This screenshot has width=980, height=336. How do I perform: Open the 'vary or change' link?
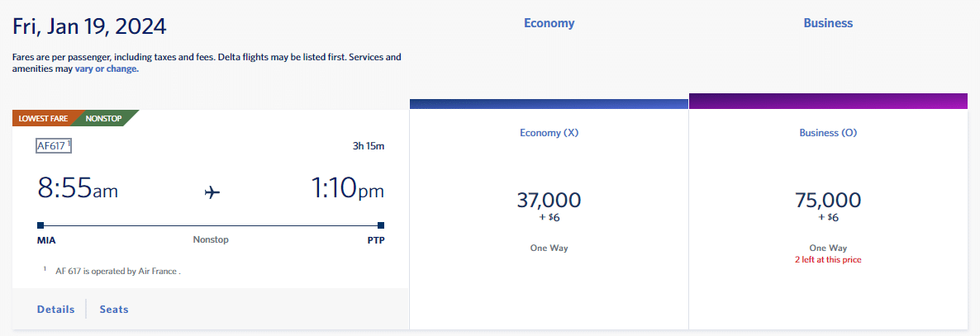click(107, 69)
